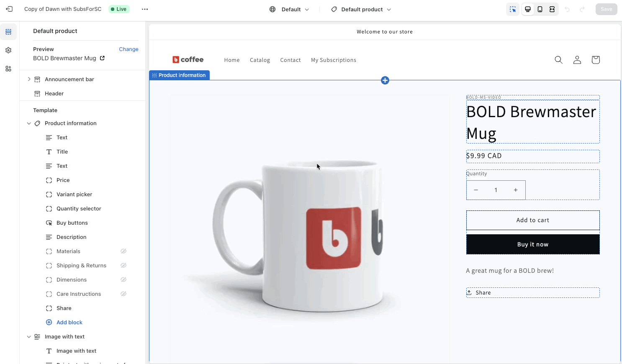This screenshot has height=364, width=622.
Task: Click the tag icon beside Default product
Action: 334,9
